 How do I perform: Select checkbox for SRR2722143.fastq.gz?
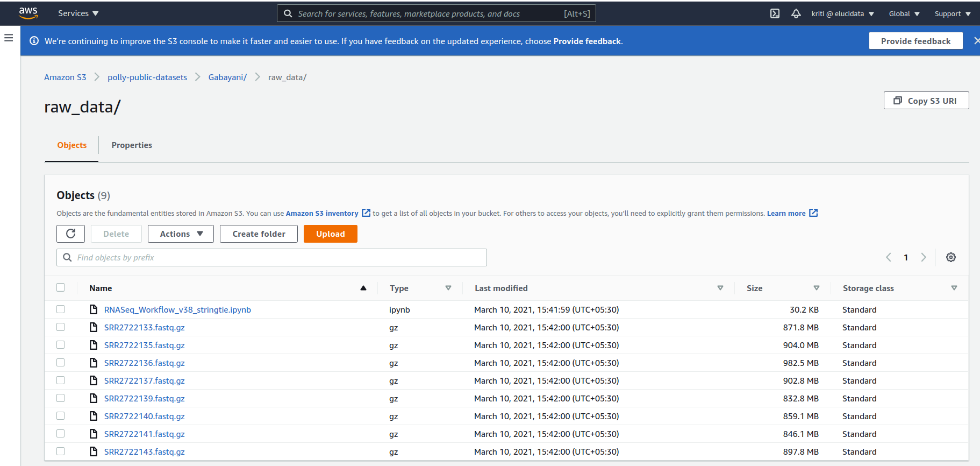60,451
